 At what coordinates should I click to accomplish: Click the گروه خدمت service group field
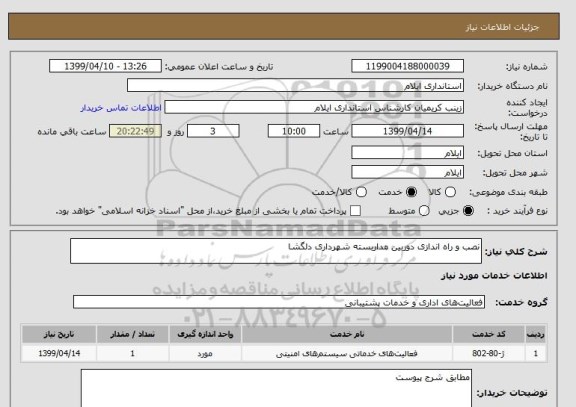(279, 302)
